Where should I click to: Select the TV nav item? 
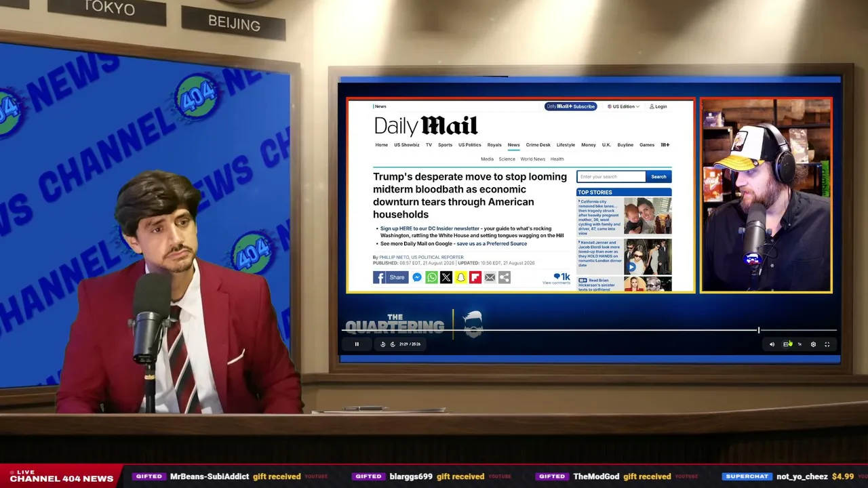(x=429, y=144)
